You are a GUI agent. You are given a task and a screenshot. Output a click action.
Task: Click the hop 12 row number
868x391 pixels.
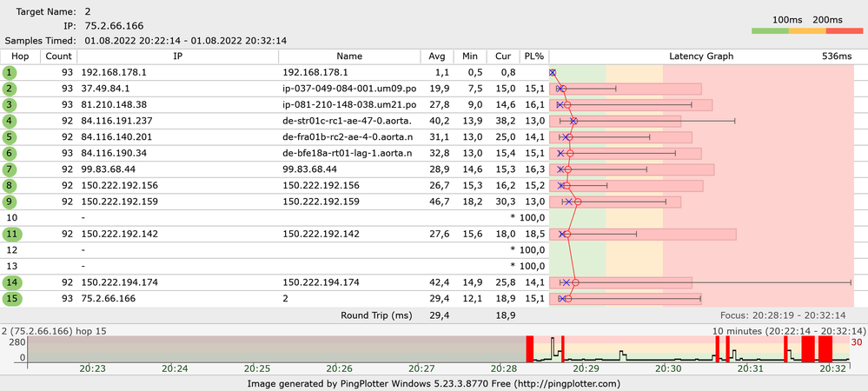[x=13, y=250]
